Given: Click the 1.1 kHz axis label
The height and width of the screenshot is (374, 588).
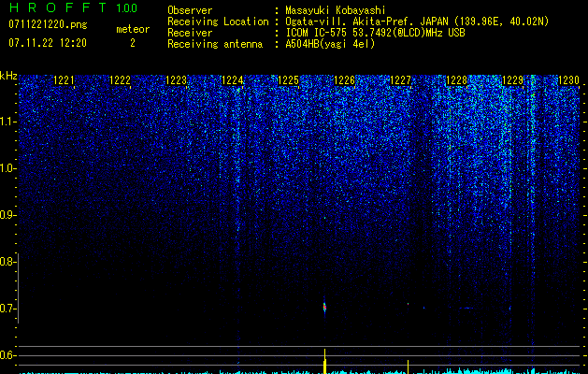Looking at the screenshot, I should (7, 122).
